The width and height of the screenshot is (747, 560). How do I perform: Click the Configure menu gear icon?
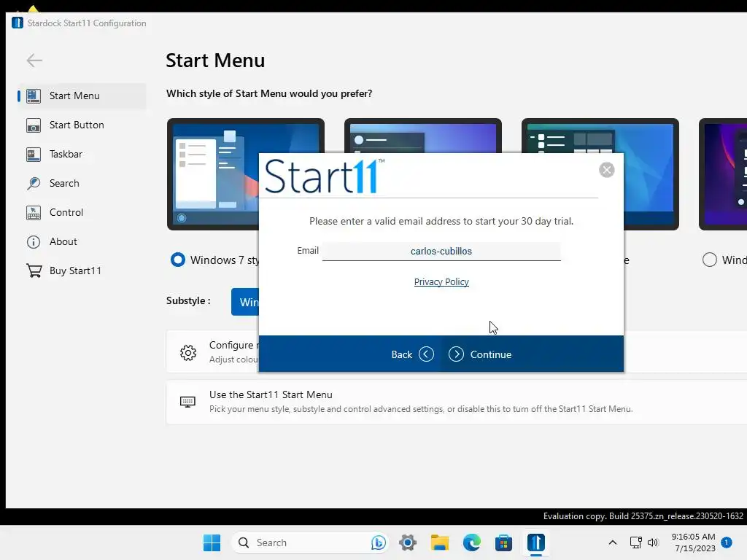(x=188, y=352)
